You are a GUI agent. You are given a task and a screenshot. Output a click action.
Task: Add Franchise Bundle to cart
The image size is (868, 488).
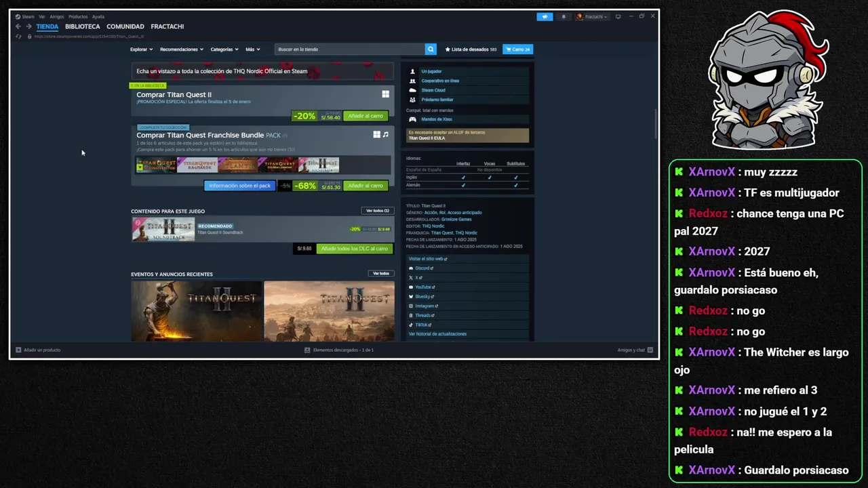coord(366,185)
